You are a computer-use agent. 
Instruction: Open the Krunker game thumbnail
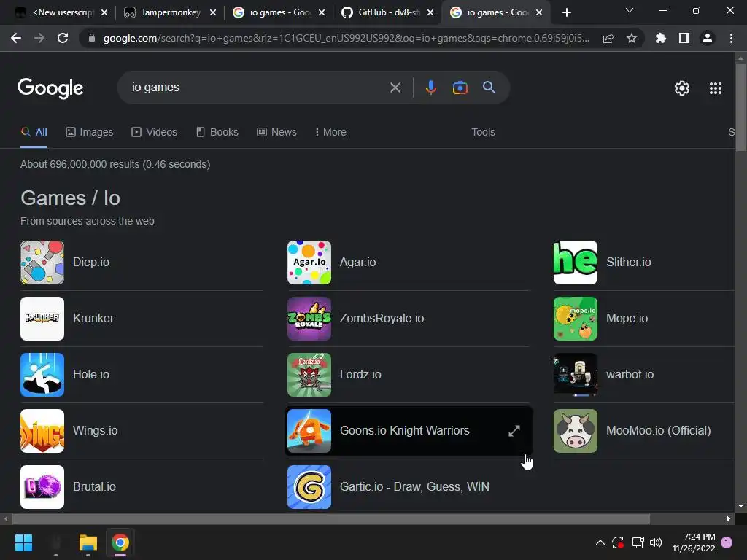coord(42,319)
